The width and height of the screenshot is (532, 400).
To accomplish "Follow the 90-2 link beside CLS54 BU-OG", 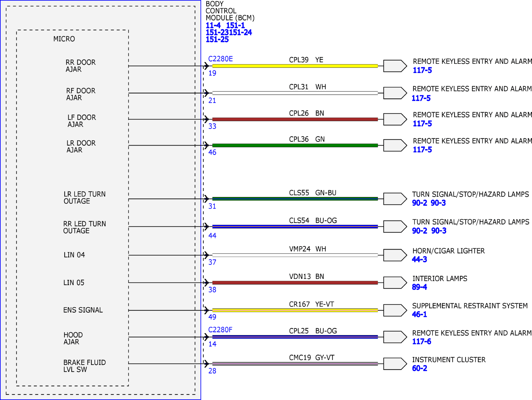I will 420,231.
